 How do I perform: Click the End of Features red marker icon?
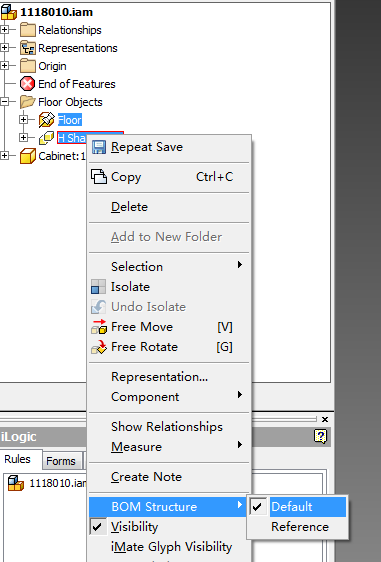[28, 84]
